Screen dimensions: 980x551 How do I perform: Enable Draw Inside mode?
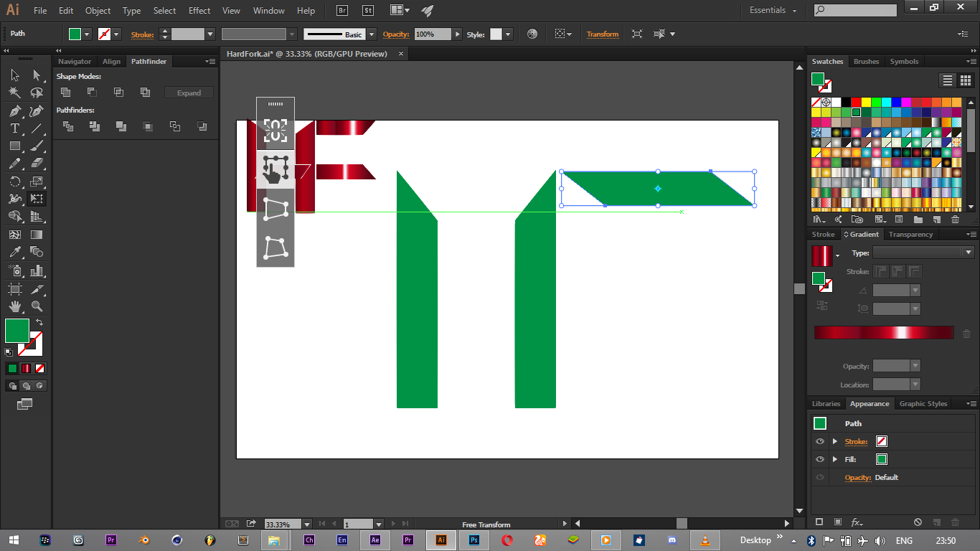coord(40,386)
